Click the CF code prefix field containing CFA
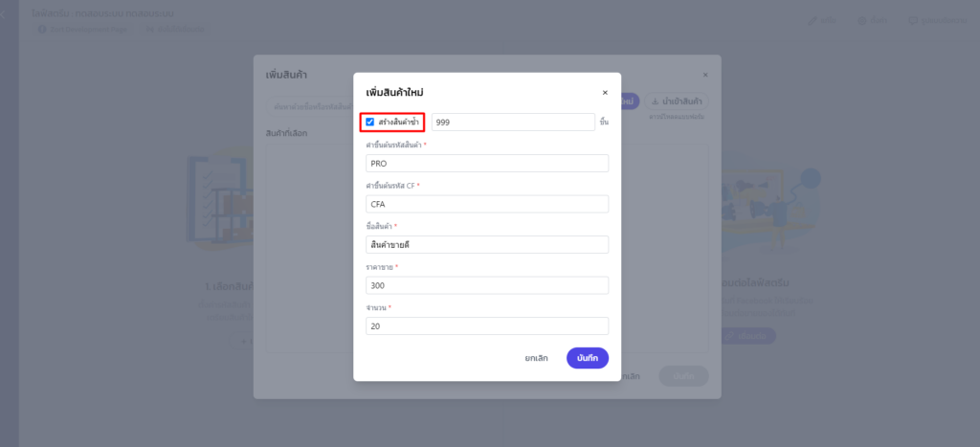 point(487,204)
